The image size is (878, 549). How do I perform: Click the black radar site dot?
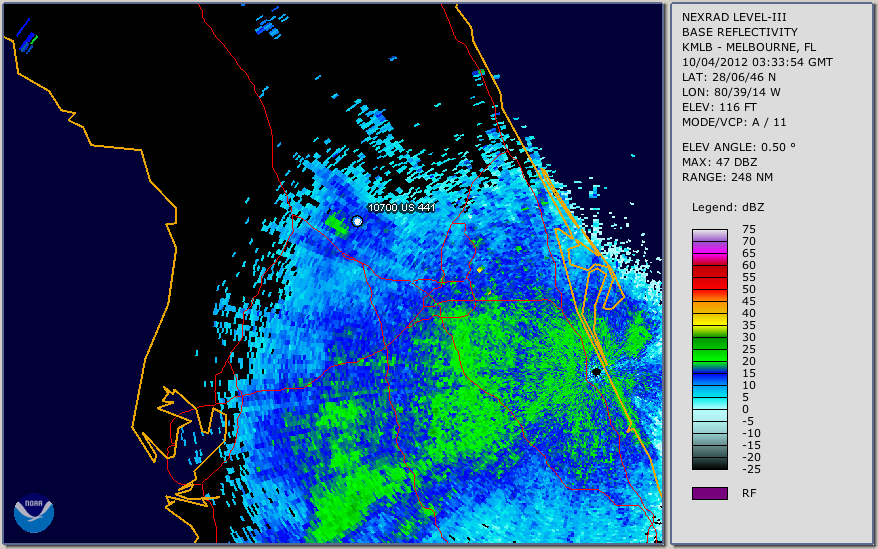(x=596, y=371)
